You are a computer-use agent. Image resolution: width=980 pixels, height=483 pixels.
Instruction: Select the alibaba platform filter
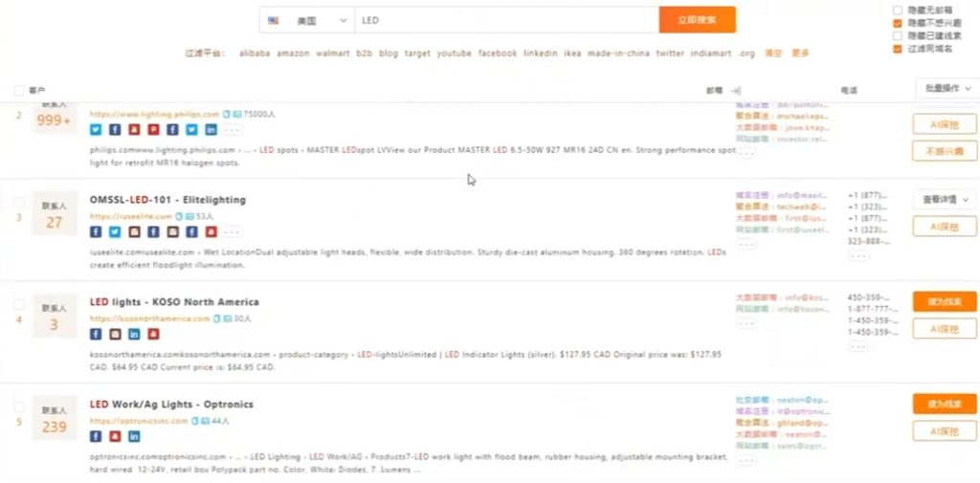coord(254,54)
